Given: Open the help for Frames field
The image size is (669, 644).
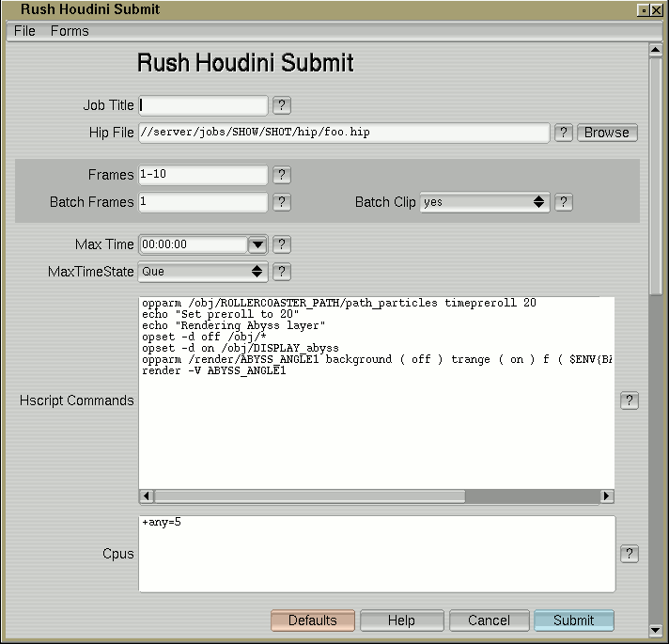Looking at the screenshot, I should (282, 175).
